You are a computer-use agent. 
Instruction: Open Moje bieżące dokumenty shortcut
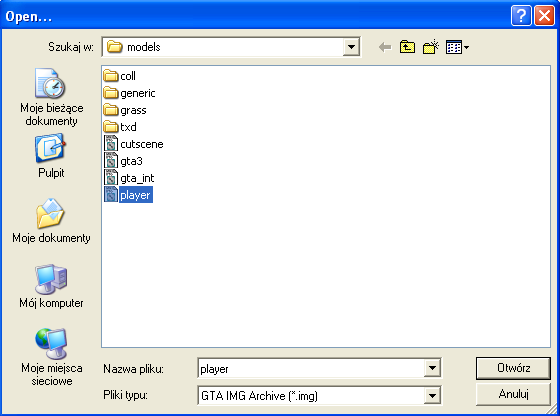[51, 97]
